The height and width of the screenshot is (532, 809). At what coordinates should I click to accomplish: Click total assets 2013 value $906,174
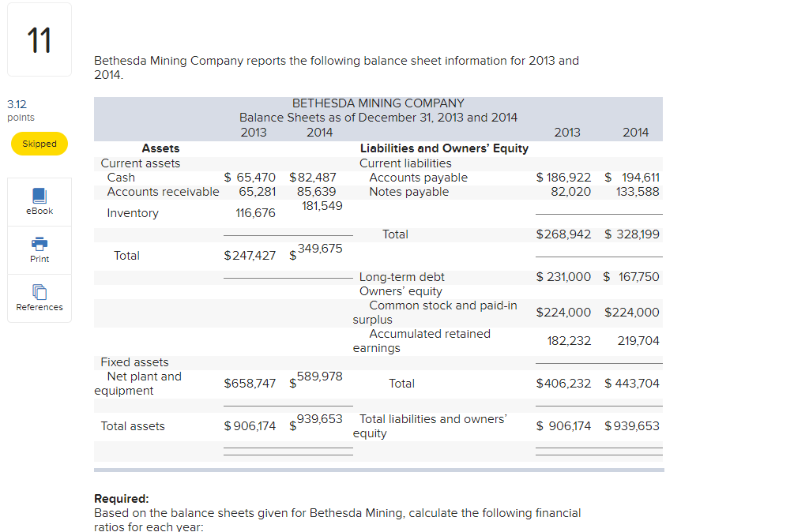250,426
